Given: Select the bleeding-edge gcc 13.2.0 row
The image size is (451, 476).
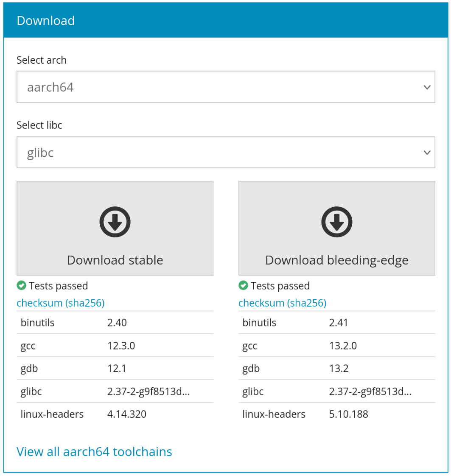Looking at the screenshot, I should (336, 346).
